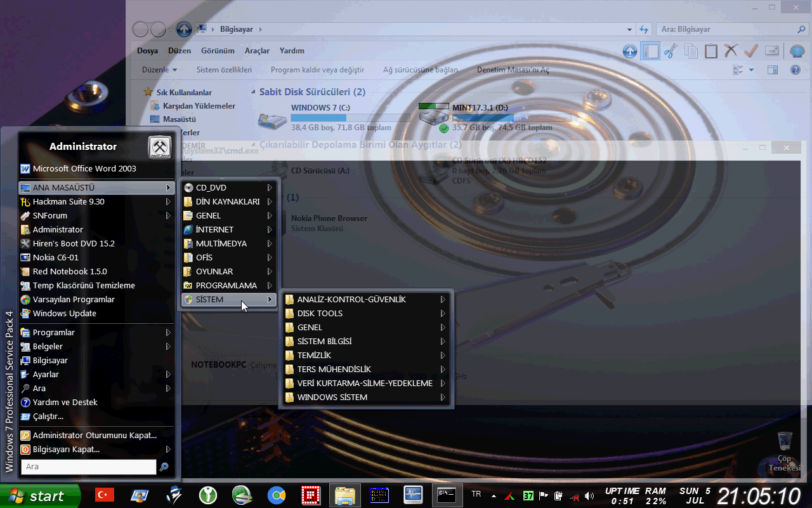Toggle the preview pane button
The width and height of the screenshot is (812, 508).
pyautogui.click(x=772, y=70)
